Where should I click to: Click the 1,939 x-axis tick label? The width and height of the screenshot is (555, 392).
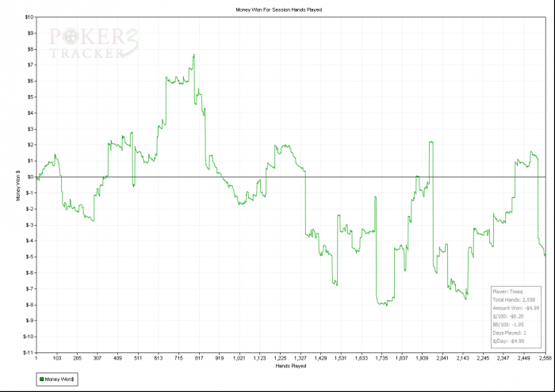click(422, 358)
